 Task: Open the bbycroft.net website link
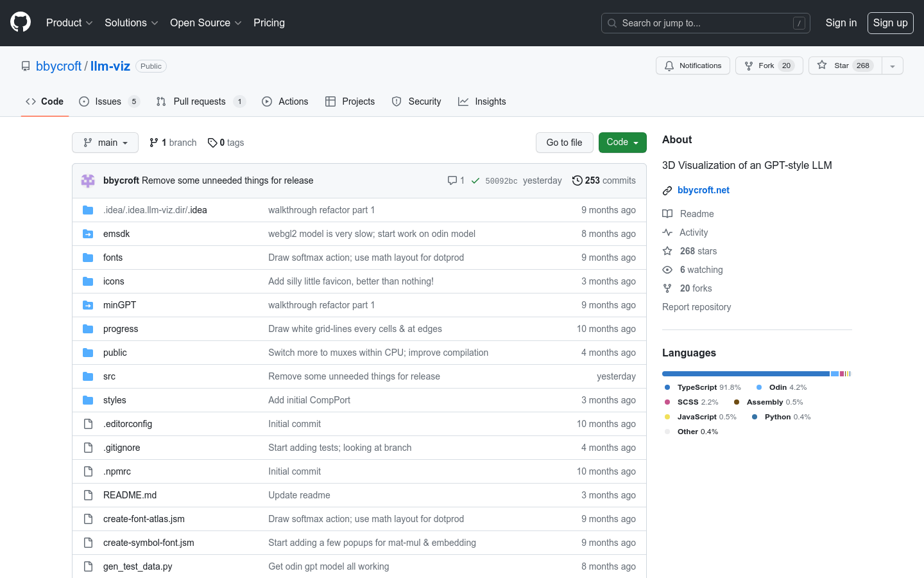click(703, 190)
